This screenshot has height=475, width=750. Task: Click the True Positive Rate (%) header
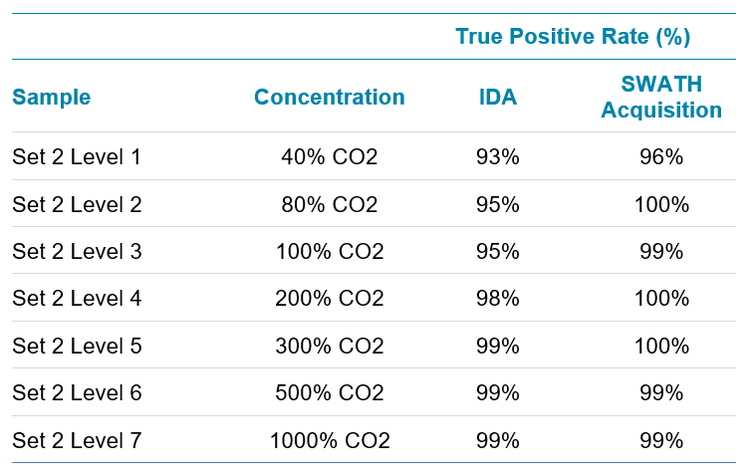coord(573,37)
